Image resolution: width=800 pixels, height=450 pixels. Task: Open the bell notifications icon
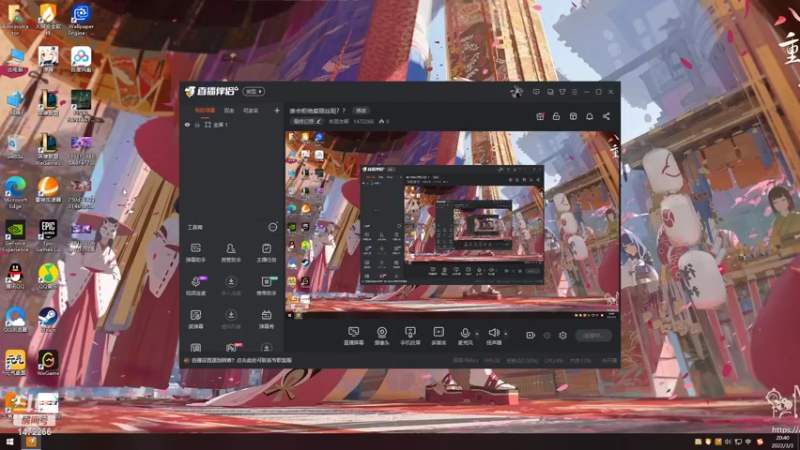coord(589,116)
